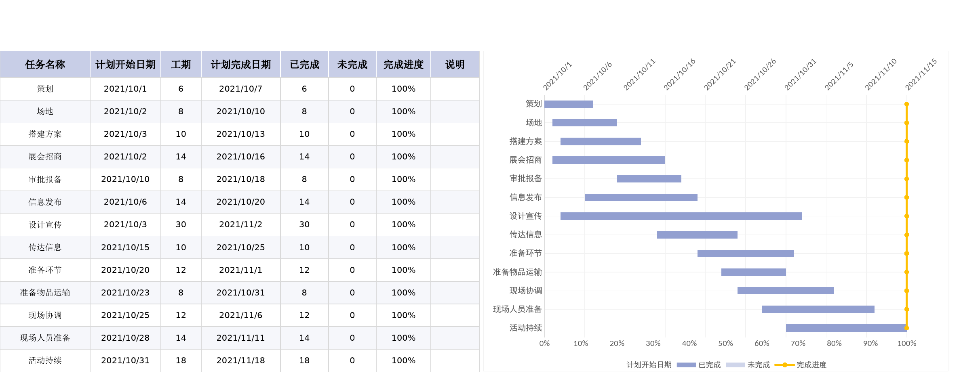The width and height of the screenshot is (980, 373).
Task: Click the 策划 bar in Gantt chart
Action: click(x=569, y=104)
